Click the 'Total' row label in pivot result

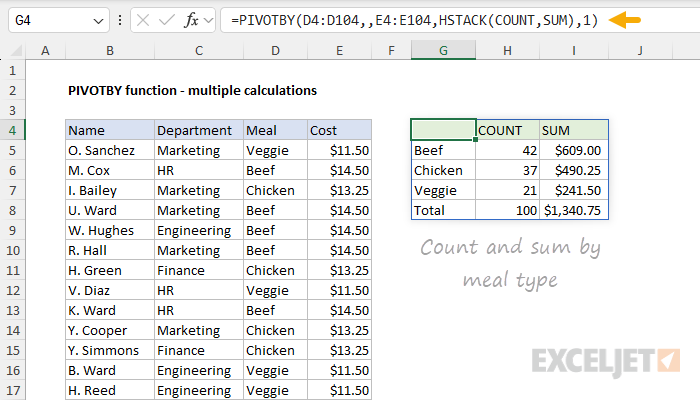point(443,210)
